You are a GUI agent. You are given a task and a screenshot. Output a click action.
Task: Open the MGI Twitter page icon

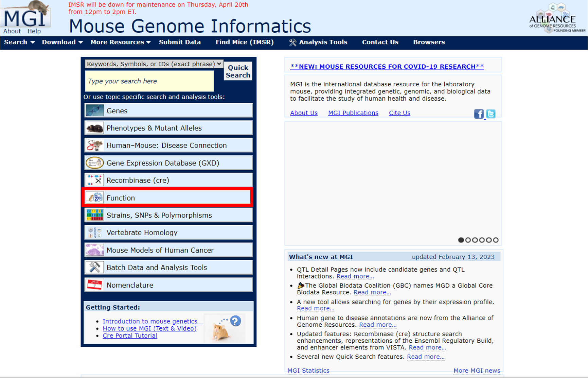pos(491,114)
